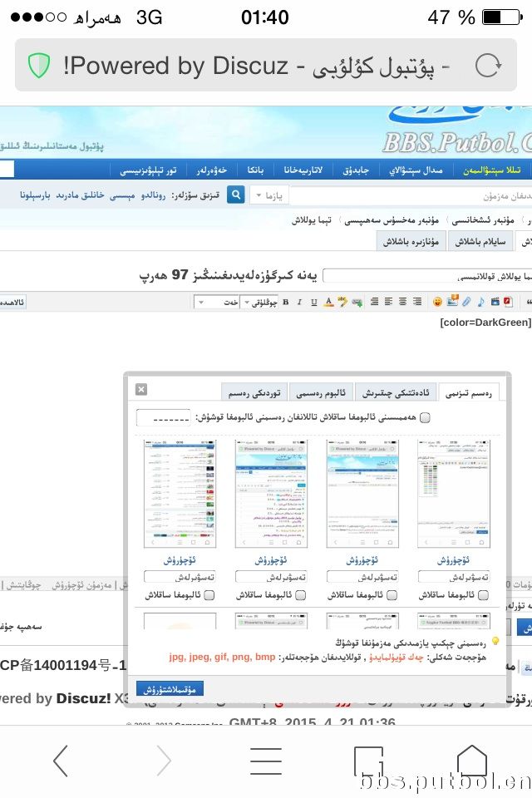This screenshot has width=532, height=798.
Task: Open the album selector dropdown showing dashes
Action: (x=164, y=418)
